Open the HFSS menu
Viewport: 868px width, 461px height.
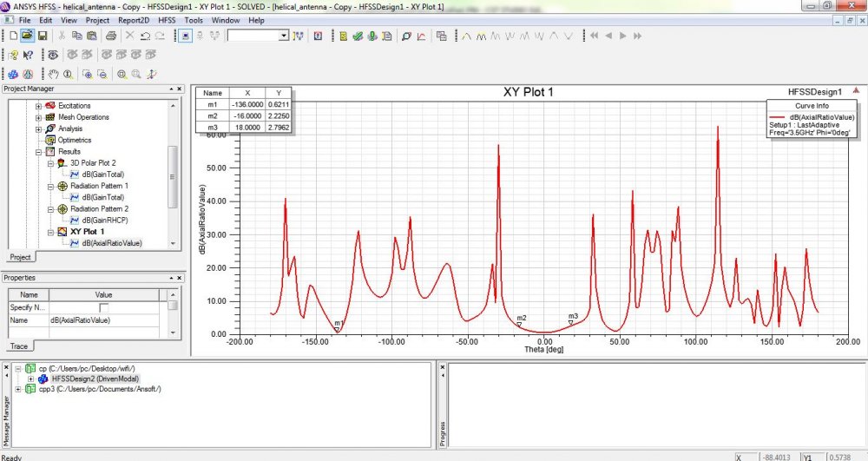[167, 21]
